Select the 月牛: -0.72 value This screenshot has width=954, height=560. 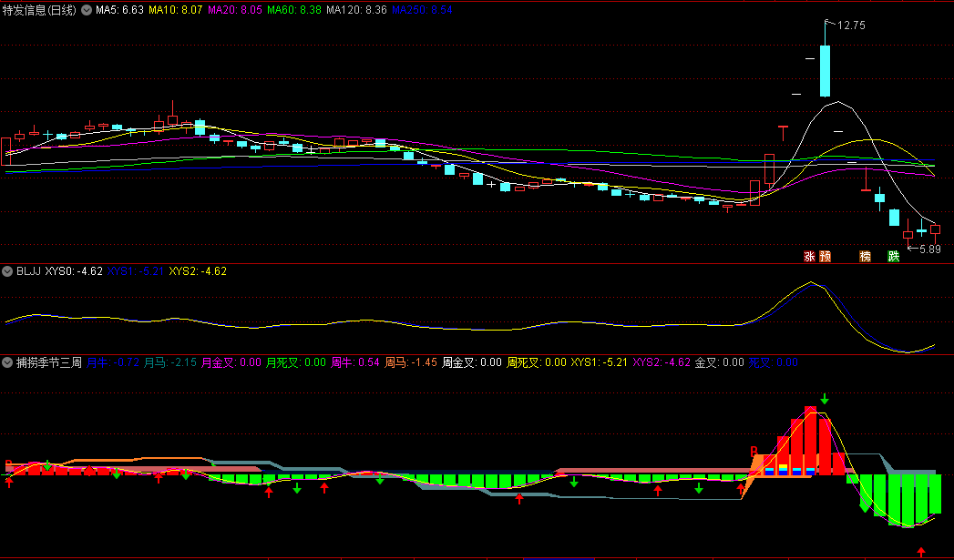click(113, 362)
